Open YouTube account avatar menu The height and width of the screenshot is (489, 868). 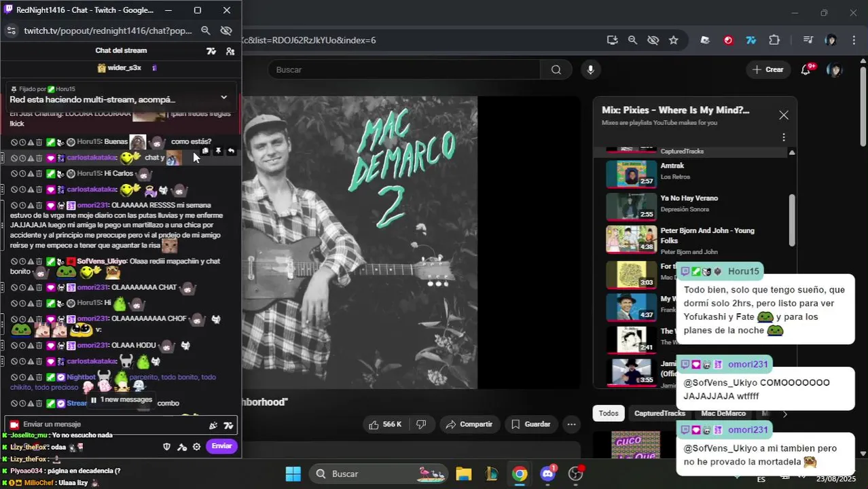coord(835,69)
